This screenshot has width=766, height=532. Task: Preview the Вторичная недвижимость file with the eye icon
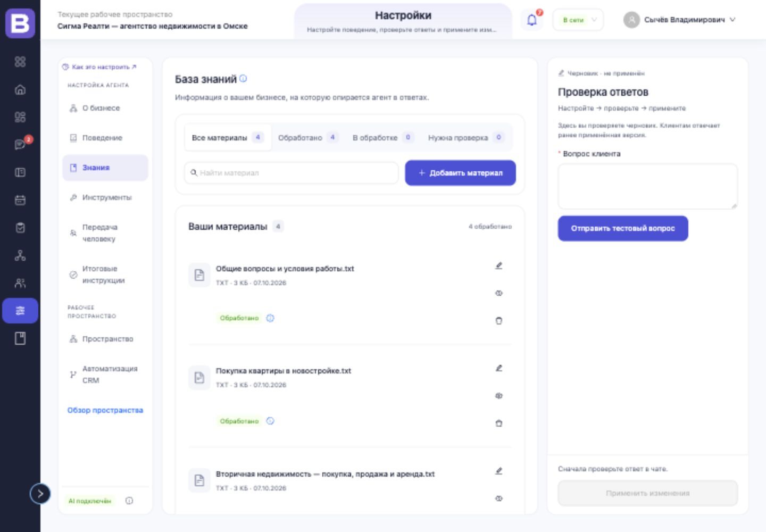[499, 498]
